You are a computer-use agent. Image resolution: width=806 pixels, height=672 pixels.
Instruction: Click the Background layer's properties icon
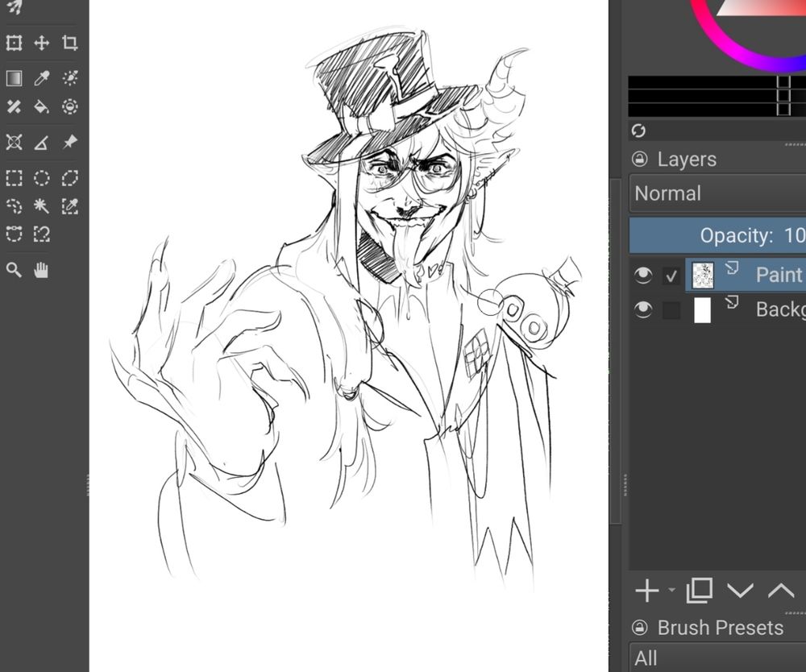coord(732,302)
